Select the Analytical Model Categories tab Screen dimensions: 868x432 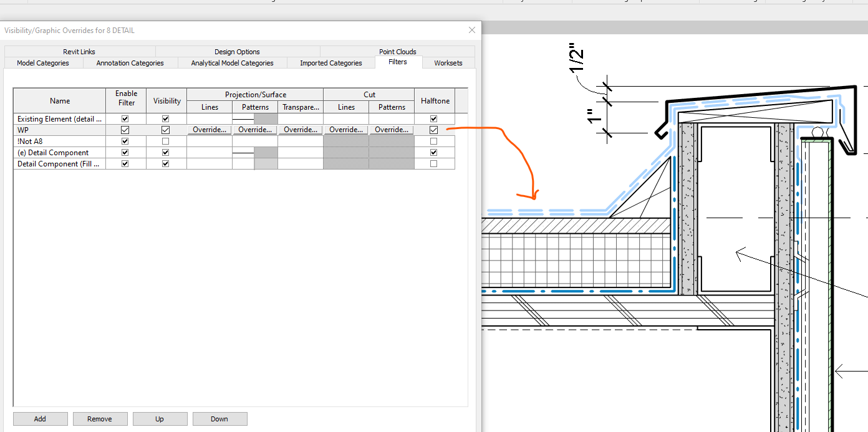point(231,62)
